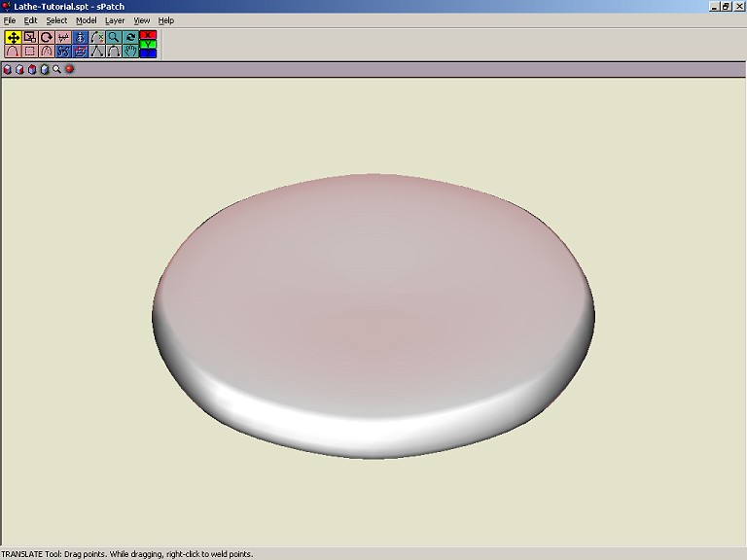
Task: Toggle the blue Z axis constraint
Action: [148, 53]
